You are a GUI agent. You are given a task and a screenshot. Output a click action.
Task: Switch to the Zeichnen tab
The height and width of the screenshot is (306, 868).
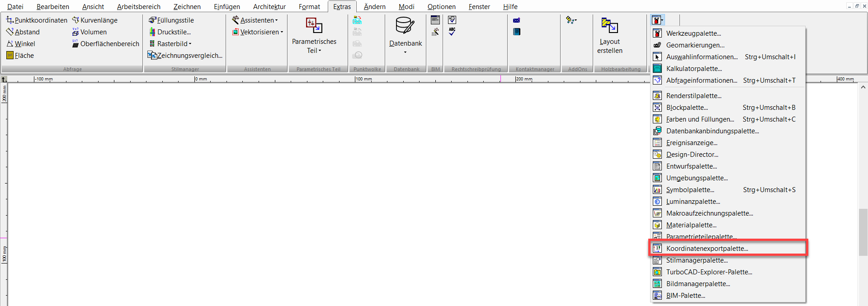pos(187,6)
